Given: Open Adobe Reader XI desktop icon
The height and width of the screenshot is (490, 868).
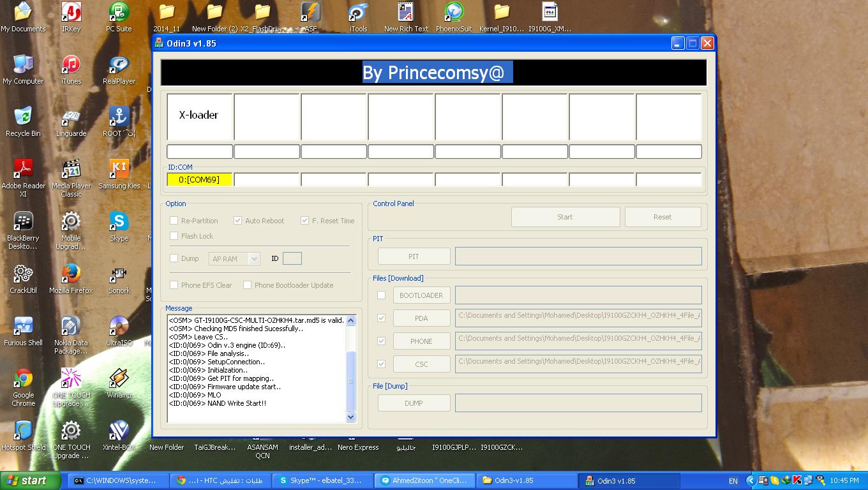Looking at the screenshot, I should [24, 178].
